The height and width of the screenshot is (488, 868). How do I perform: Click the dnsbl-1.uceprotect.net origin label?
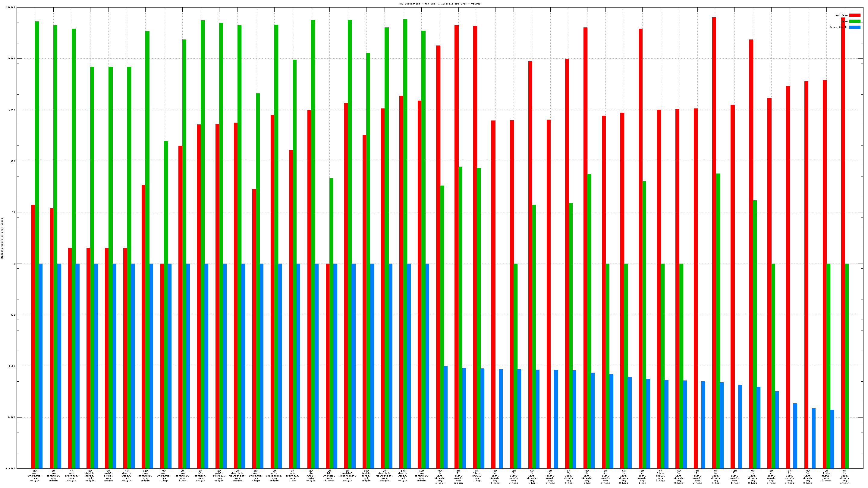click(x=237, y=476)
